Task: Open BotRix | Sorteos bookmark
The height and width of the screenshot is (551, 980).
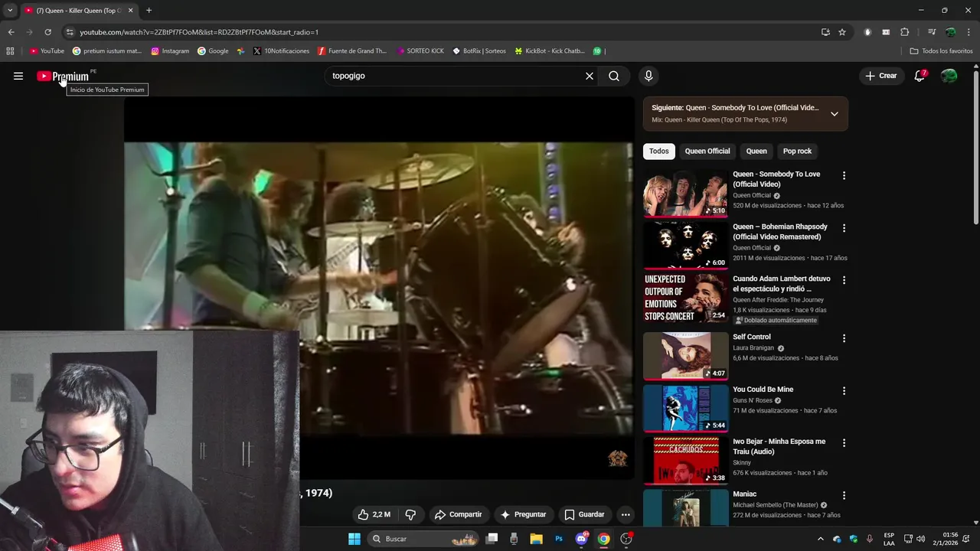Action: point(479,51)
